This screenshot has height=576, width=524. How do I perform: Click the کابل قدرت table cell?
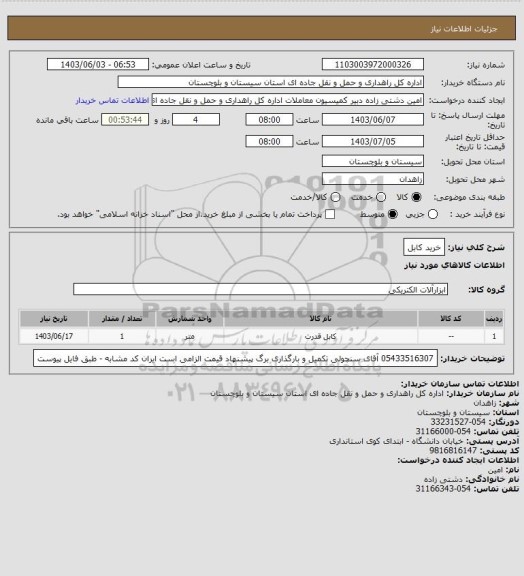pyautogui.click(x=320, y=336)
